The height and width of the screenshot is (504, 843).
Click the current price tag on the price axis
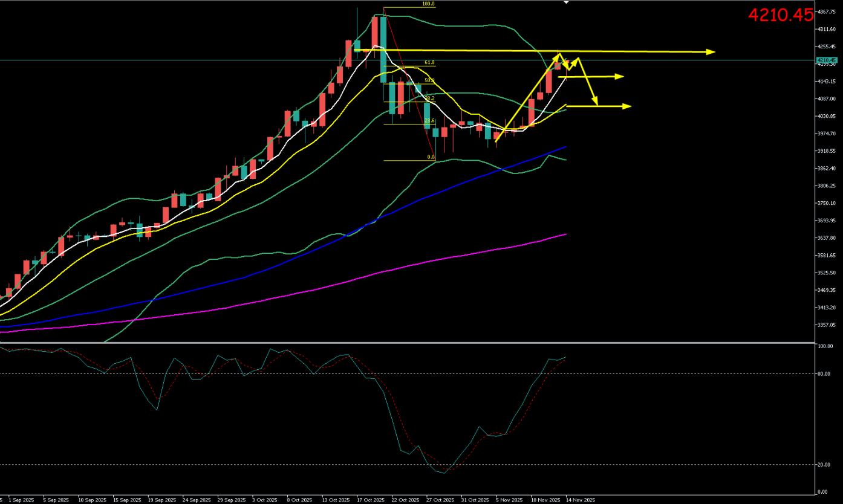point(825,60)
